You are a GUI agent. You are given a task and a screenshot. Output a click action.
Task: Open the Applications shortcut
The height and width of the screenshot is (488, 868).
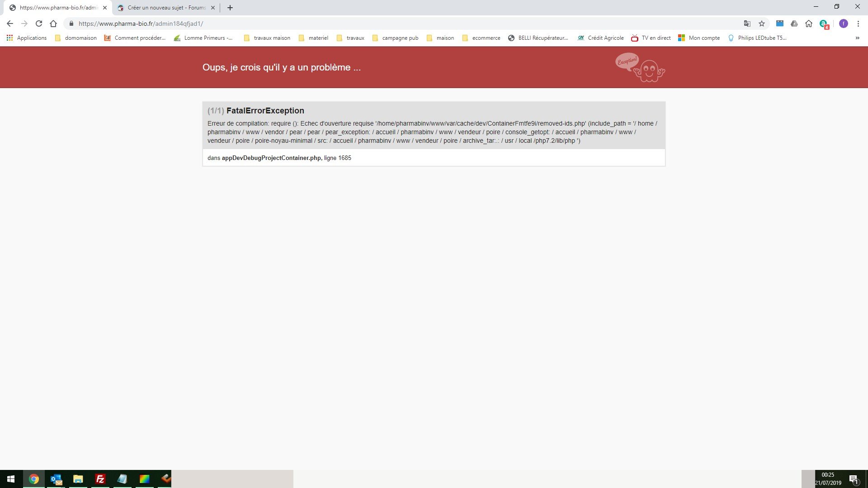pyautogui.click(x=27, y=38)
